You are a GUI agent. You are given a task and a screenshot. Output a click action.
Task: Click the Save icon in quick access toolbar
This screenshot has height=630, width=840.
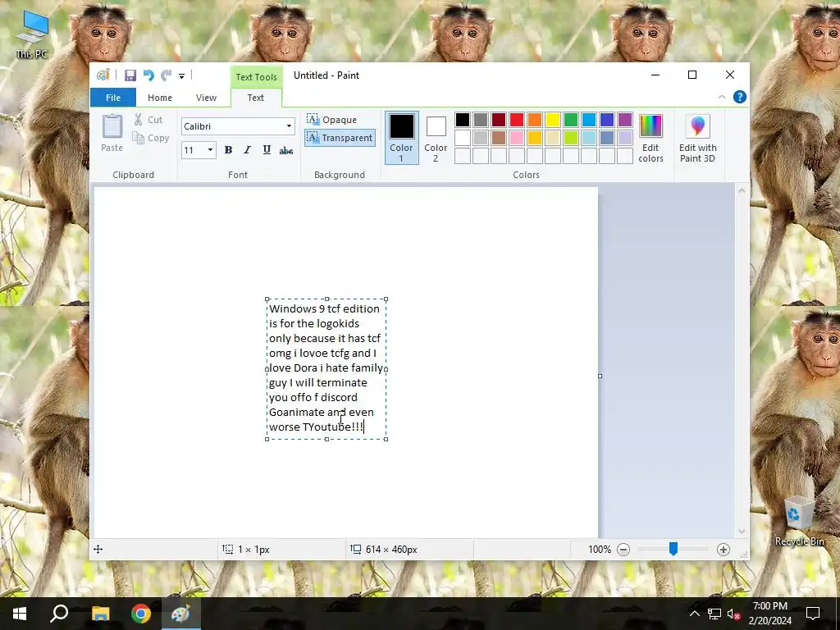coord(130,75)
